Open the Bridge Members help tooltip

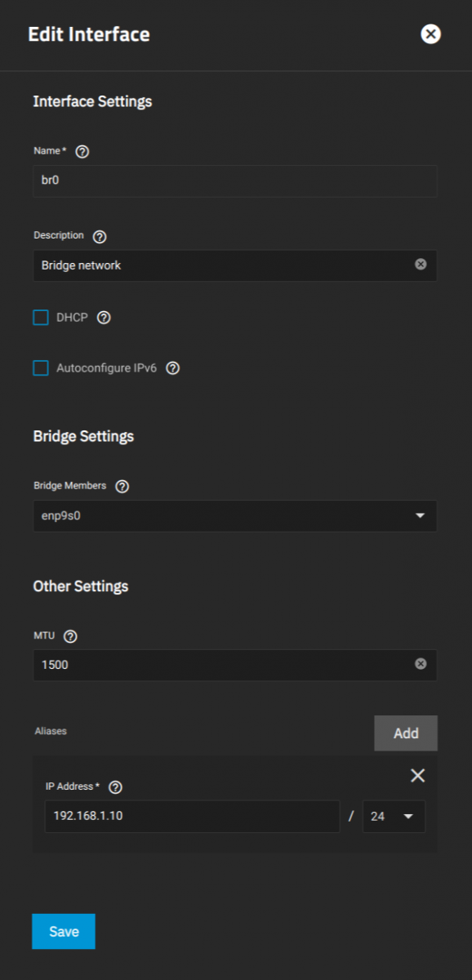pos(122,487)
